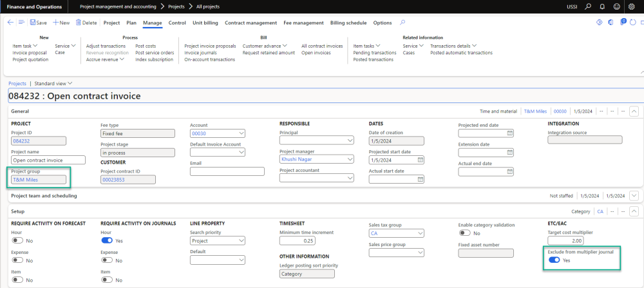Open the search icon in top bar
The width and height of the screenshot is (644, 288).
pyautogui.click(x=587, y=6)
